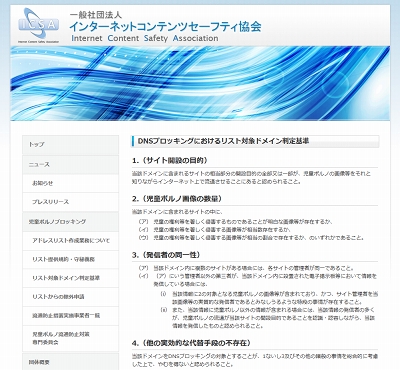
Task: Click the DNSブロッキング page heading bar
Action: pyautogui.click(x=255, y=141)
